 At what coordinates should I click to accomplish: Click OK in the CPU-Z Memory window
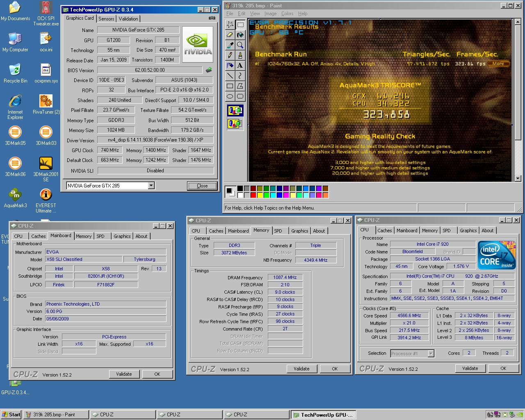coord(335,369)
